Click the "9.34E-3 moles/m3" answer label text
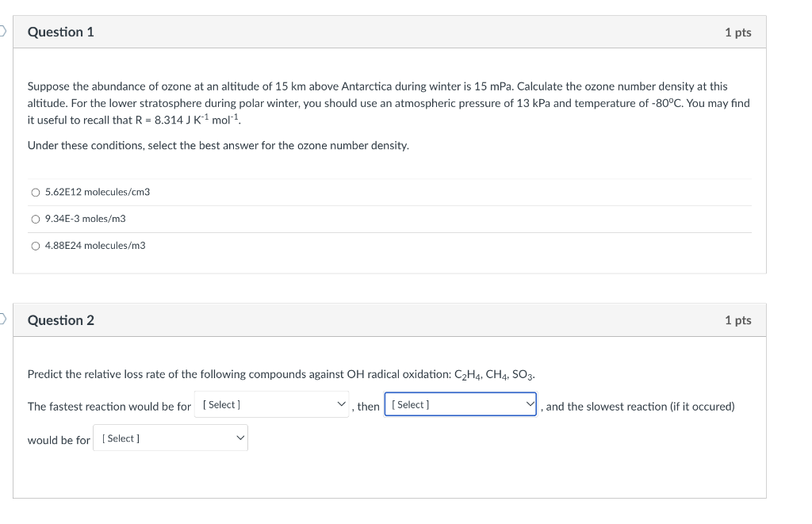812x524 pixels. 86,219
